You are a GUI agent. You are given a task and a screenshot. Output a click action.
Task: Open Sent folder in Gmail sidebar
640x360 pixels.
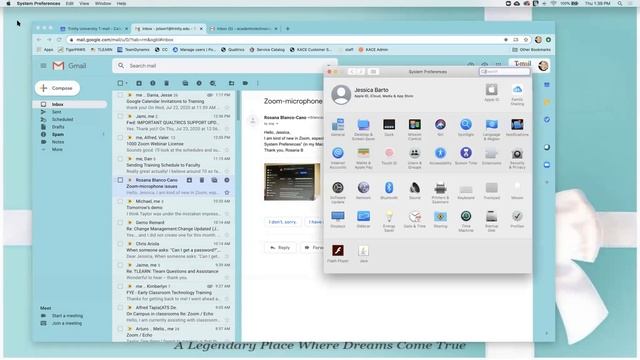tap(56, 112)
